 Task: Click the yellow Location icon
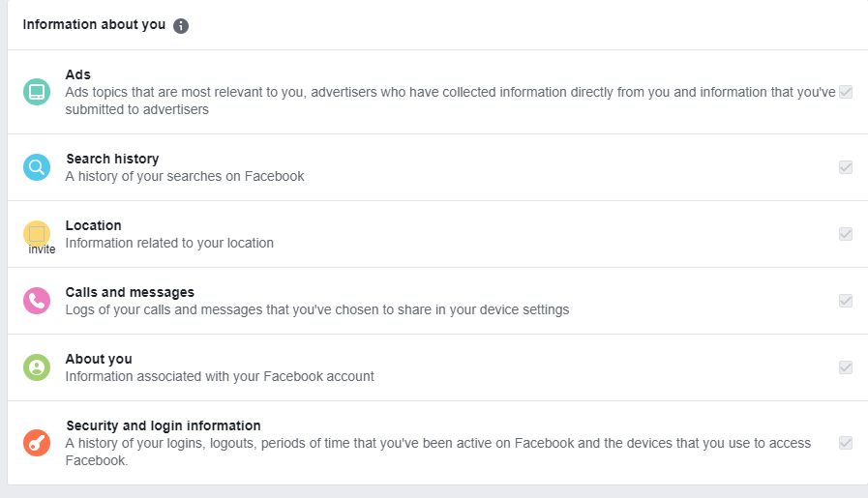(37, 234)
